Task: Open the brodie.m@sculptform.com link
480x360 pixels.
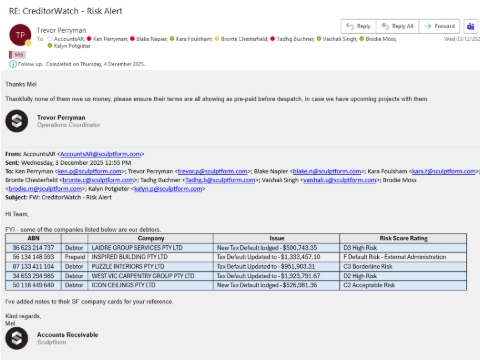Action: pyautogui.click(x=45, y=189)
